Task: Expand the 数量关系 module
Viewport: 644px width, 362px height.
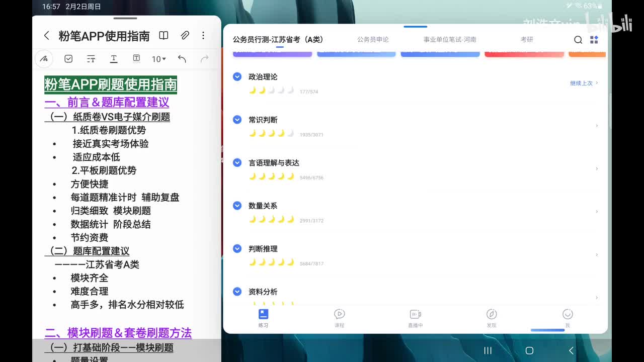Action: [237, 206]
